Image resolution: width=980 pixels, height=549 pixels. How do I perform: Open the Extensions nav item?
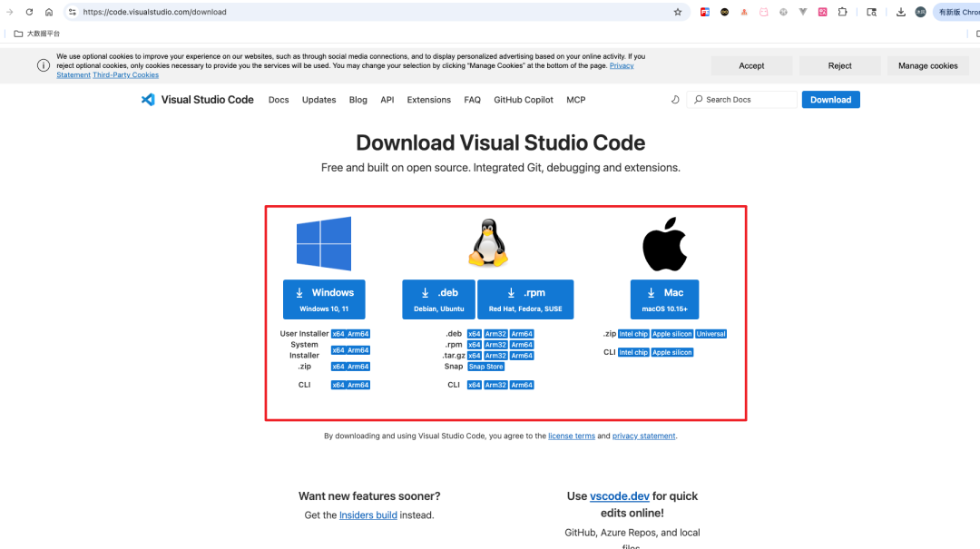click(428, 100)
